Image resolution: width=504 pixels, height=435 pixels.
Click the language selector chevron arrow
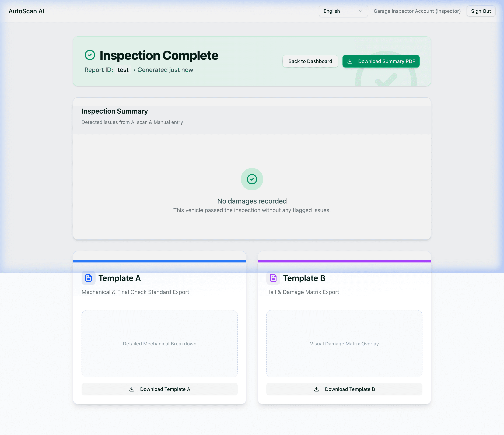[360, 11]
